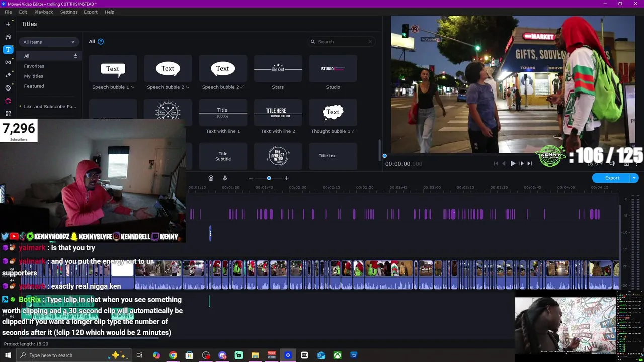Open the File menu
This screenshot has width=644, height=362.
point(8,12)
